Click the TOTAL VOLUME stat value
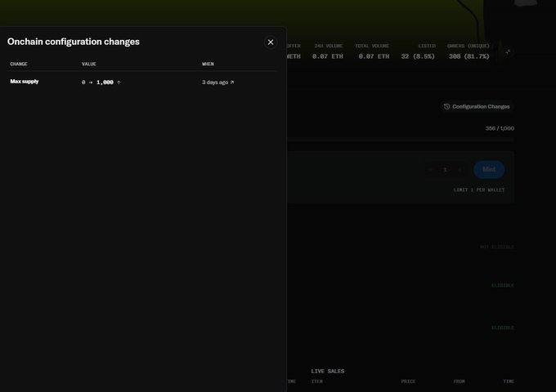 coord(374,56)
